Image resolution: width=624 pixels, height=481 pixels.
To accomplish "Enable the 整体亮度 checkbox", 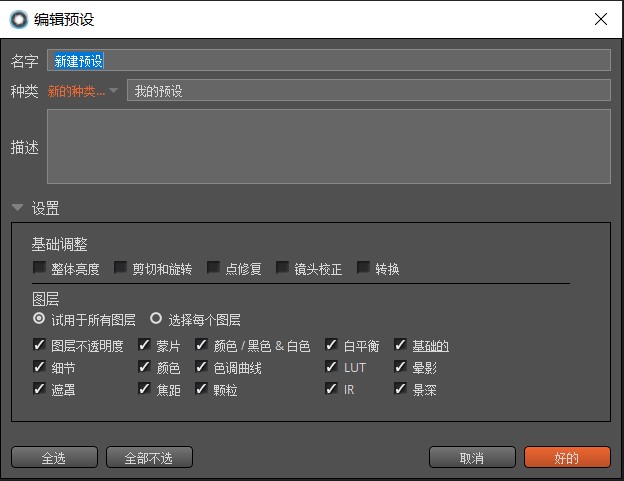I will coord(39,267).
